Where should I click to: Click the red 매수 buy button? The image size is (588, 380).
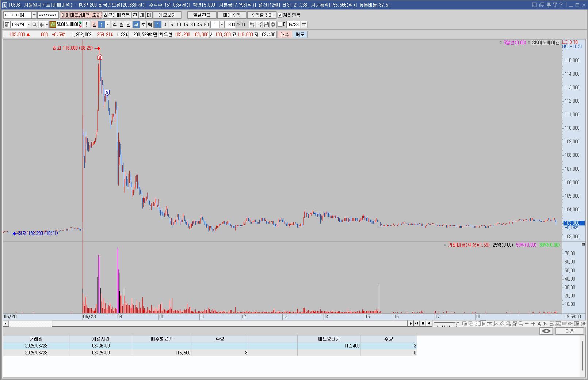tap(285, 34)
